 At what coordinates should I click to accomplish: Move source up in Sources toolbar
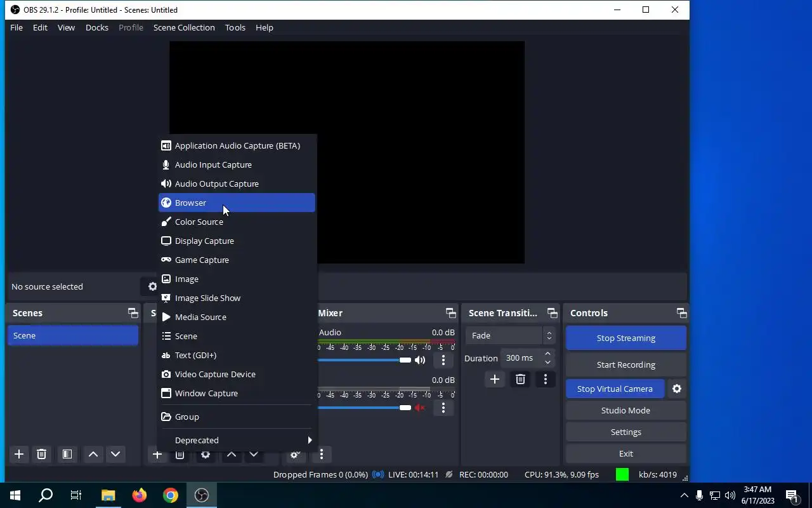click(x=232, y=454)
